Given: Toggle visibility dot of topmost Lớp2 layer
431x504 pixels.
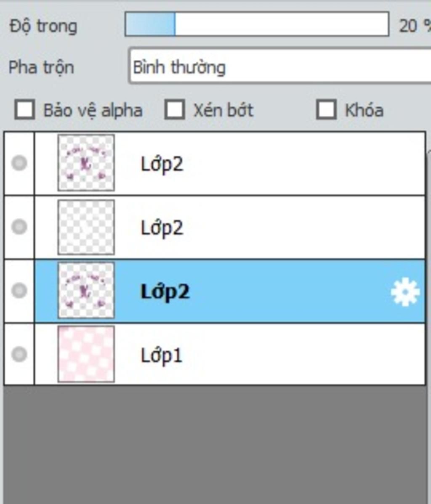Looking at the screenshot, I should click(x=19, y=163).
